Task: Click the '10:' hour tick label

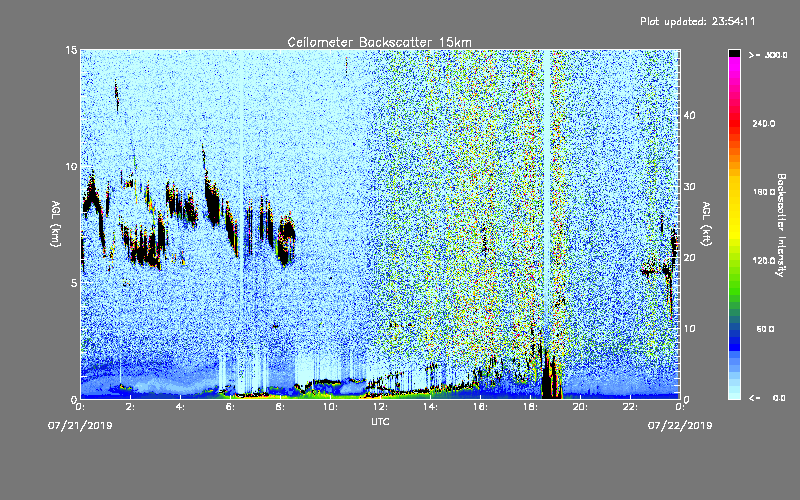Action: click(x=330, y=407)
